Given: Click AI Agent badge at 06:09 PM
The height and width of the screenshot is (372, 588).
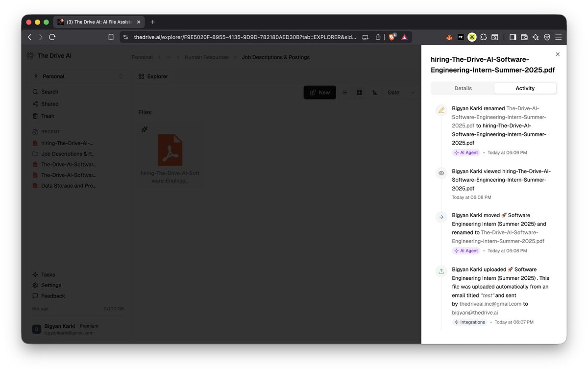Looking at the screenshot, I should point(466,152).
